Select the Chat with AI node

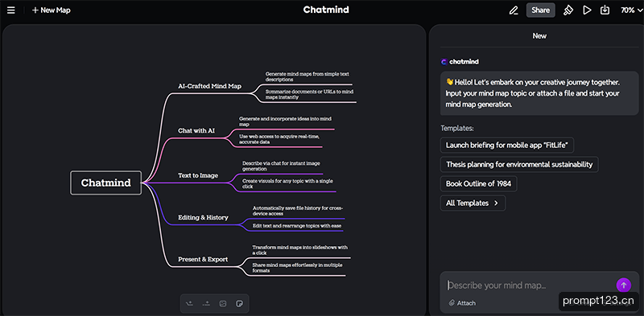click(196, 130)
